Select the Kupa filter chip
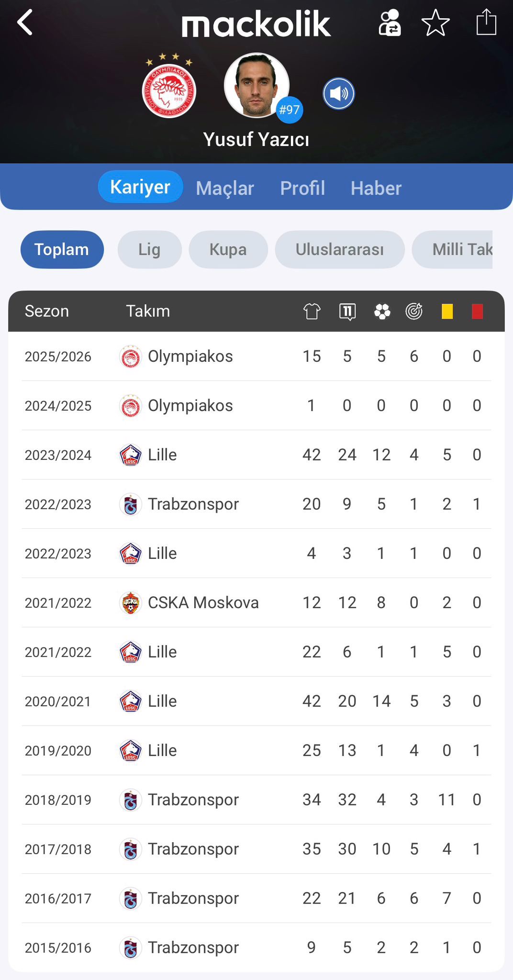 [x=228, y=249]
